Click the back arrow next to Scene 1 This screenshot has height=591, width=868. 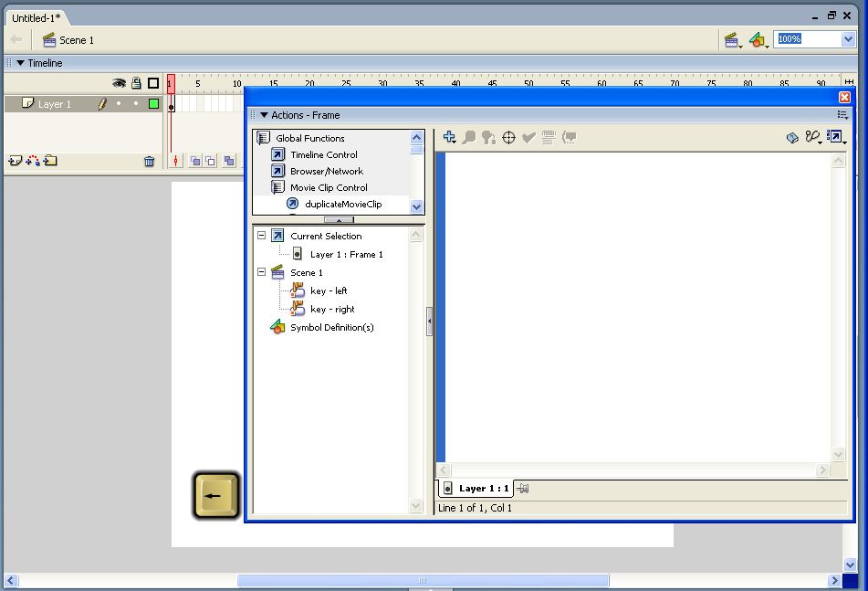click(x=16, y=40)
